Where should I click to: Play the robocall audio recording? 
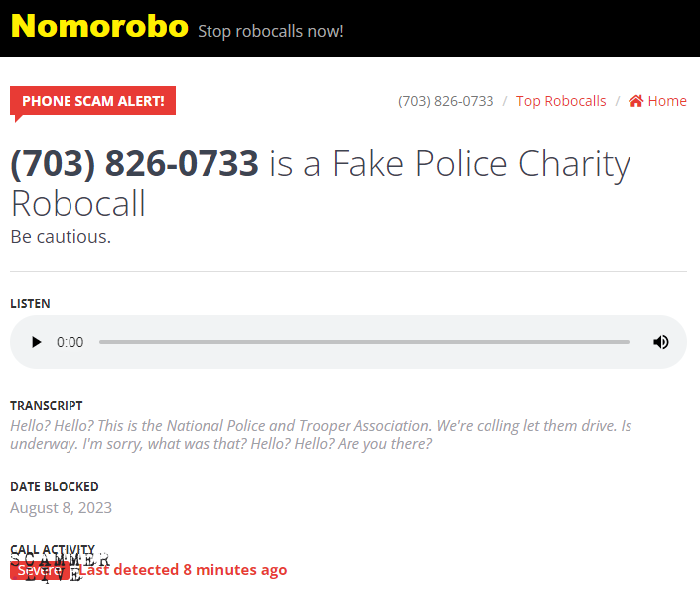[x=36, y=342]
